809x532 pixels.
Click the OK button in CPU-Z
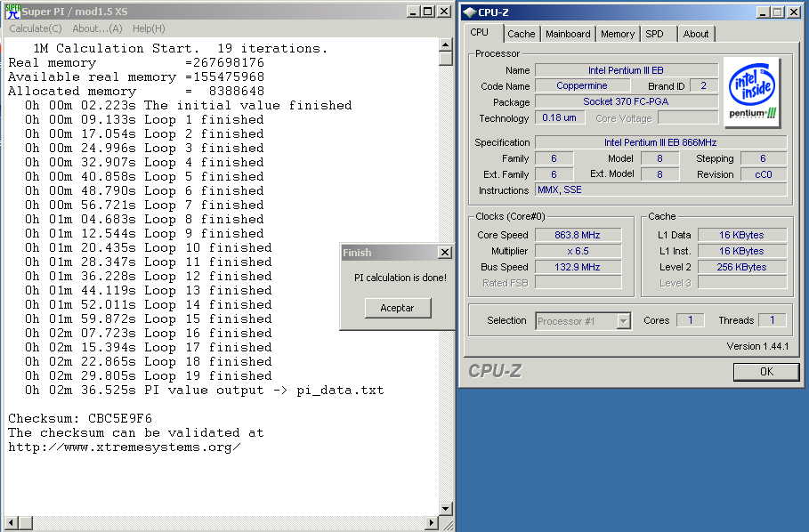tap(766, 372)
